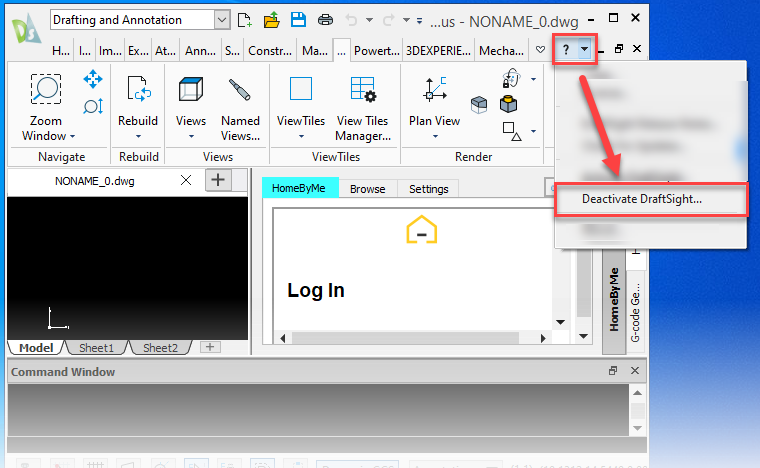This screenshot has height=468, width=760.
Task: Expand the Zoom Window dropdown arrow
Action: click(73, 136)
